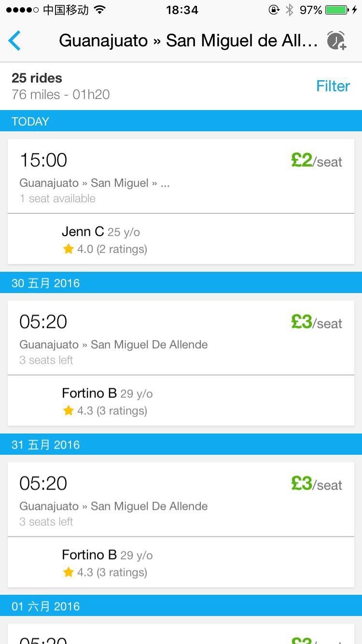Tap the star beside the 30 May Fortino B rating
The height and width of the screenshot is (644, 362).
69,411
